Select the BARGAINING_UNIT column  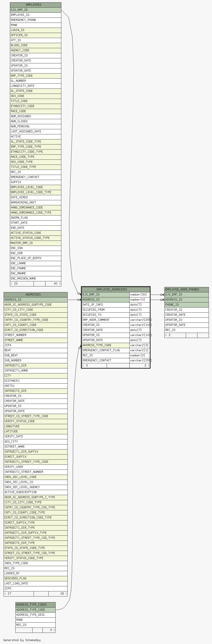tap(36, 203)
